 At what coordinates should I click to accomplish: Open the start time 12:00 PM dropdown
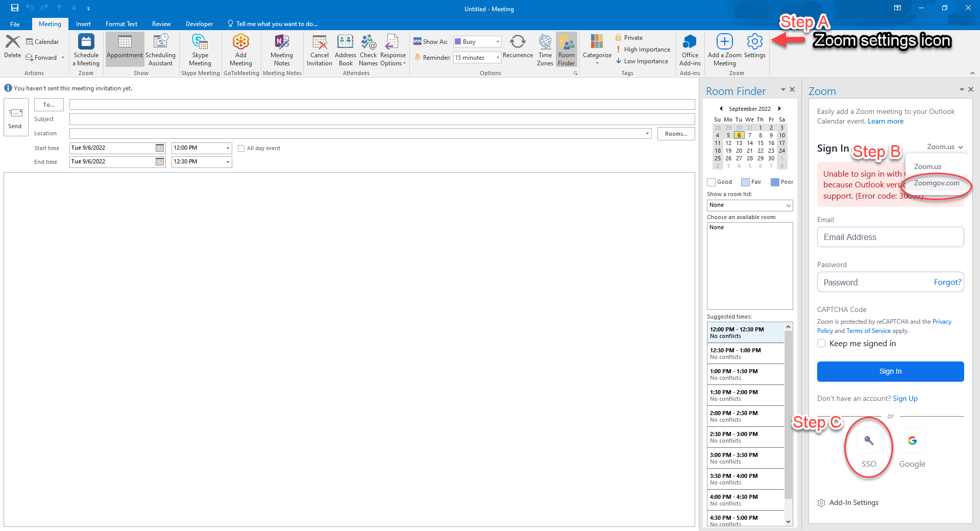click(228, 148)
